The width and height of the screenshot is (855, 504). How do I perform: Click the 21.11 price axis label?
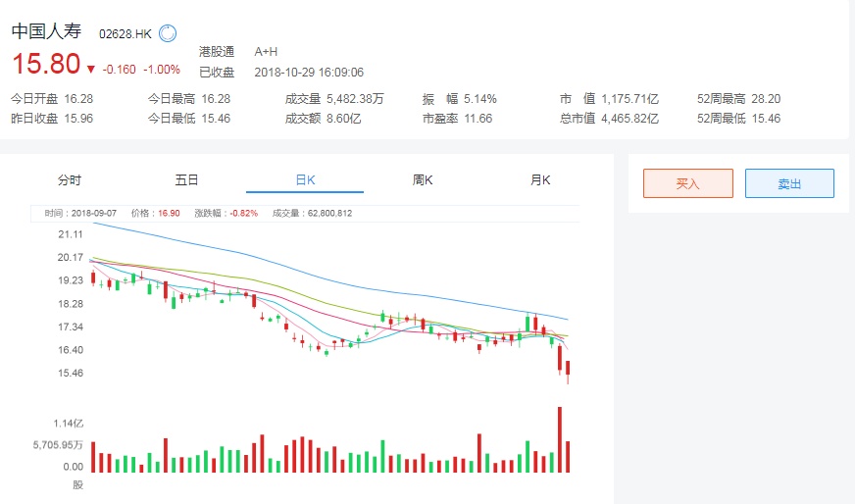tap(70, 234)
